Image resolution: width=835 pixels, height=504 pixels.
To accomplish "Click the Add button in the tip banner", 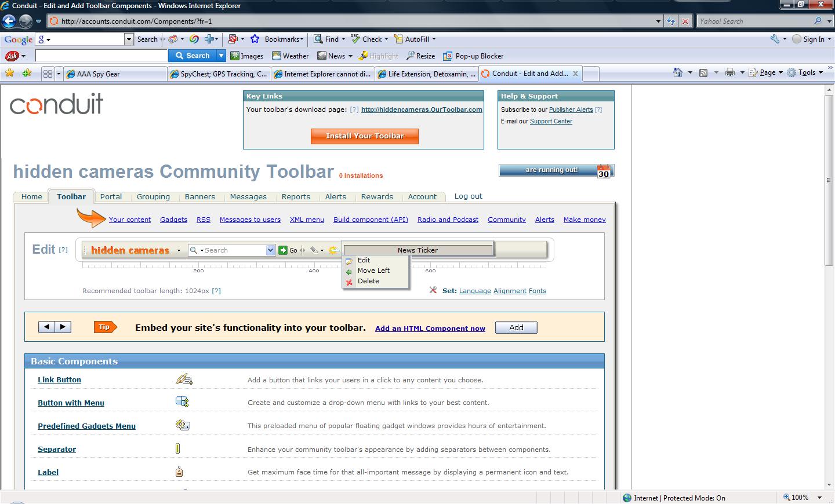I will [516, 327].
